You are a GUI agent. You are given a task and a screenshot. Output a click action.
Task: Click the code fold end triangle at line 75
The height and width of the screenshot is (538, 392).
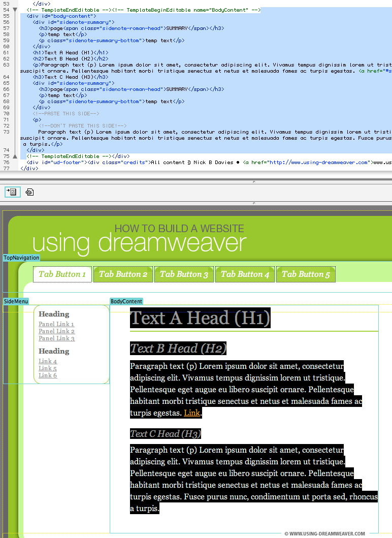point(15,156)
